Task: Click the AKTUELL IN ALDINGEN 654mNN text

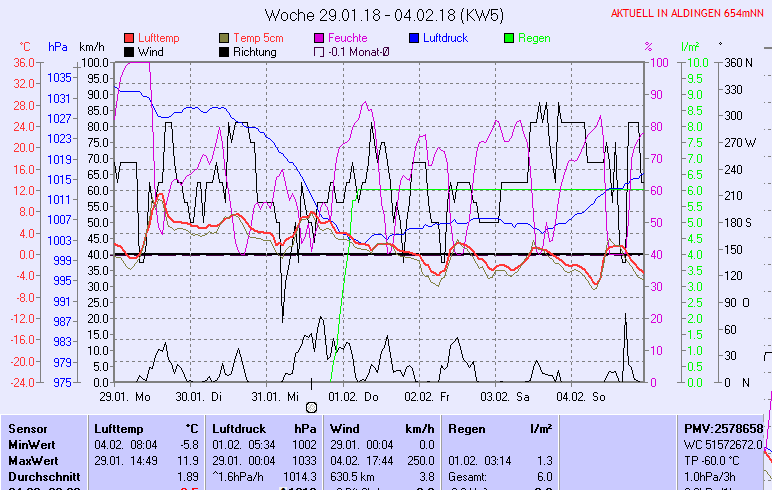Action: pos(690,13)
